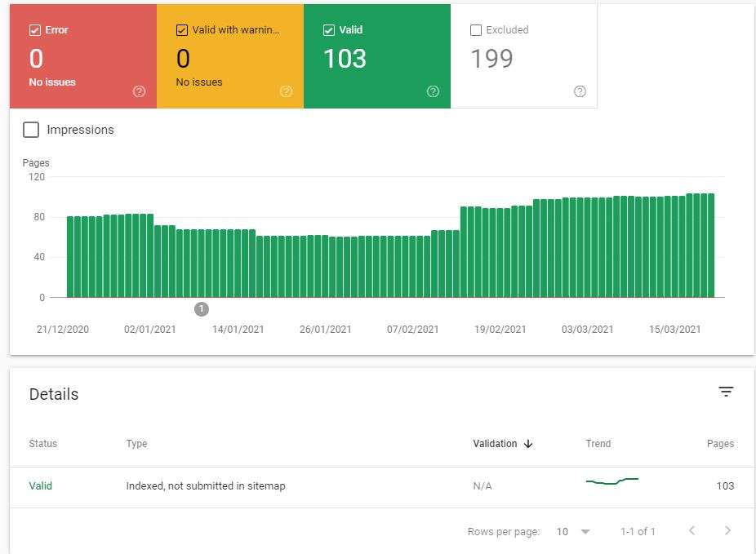Click the 103 pages value in table row

(x=725, y=486)
